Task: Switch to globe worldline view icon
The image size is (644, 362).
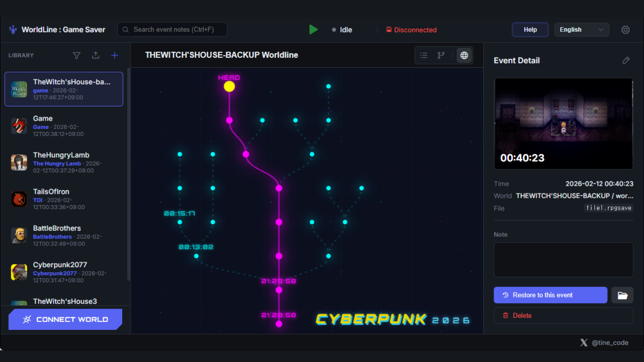Action: tap(464, 55)
